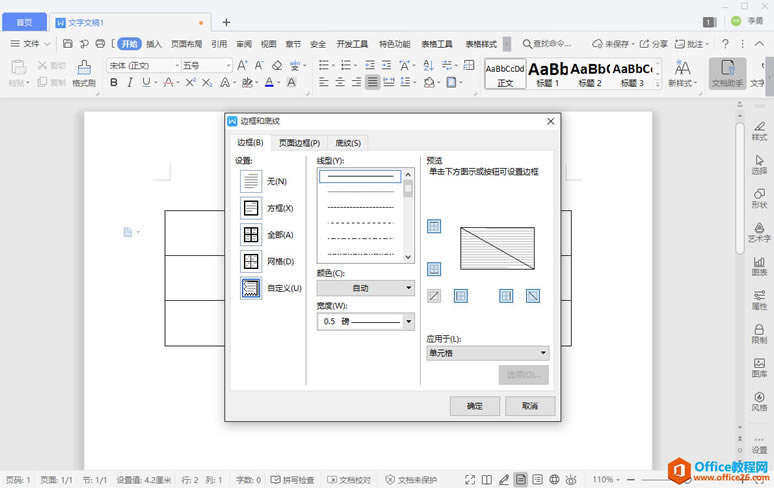
Task: Click the Save icon in toolbar
Action: tap(68, 44)
